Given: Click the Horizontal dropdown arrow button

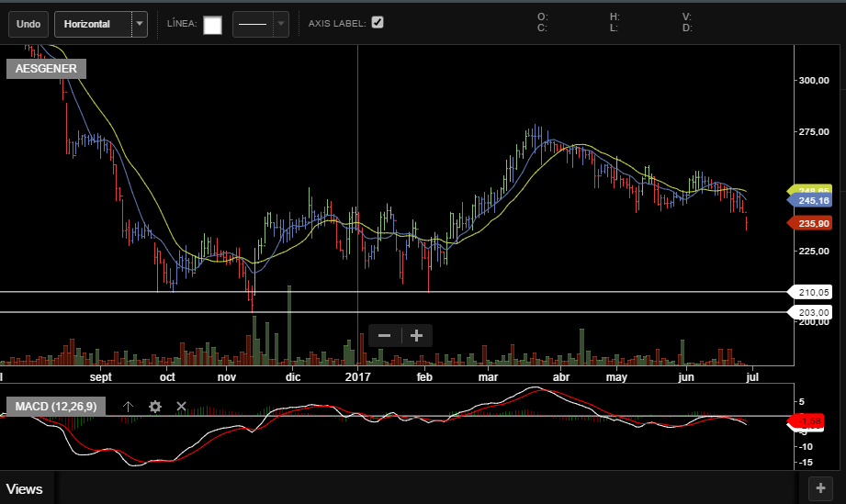Looking at the screenshot, I should click(139, 24).
